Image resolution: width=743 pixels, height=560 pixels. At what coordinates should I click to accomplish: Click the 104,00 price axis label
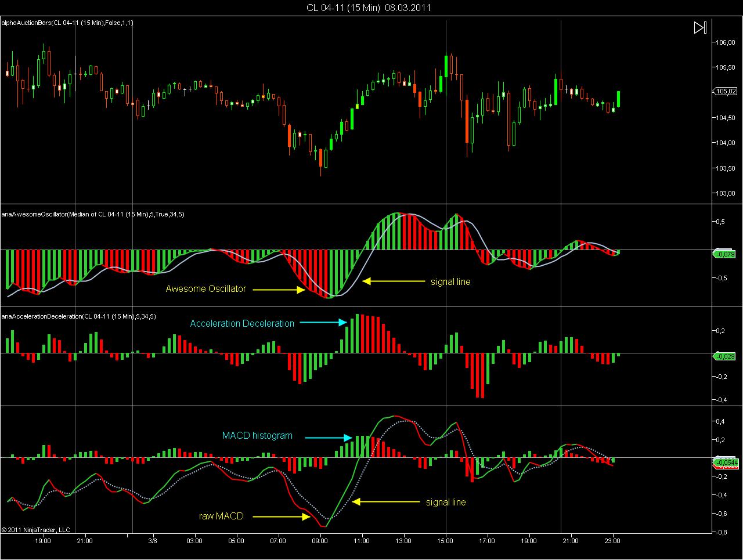726,143
